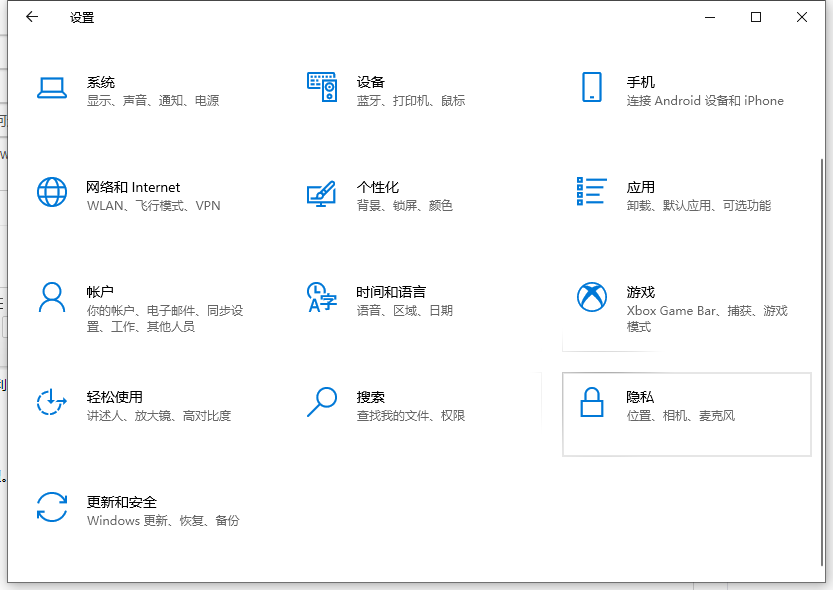Open the Accounts person icon
833x590 pixels.
pyautogui.click(x=51, y=297)
